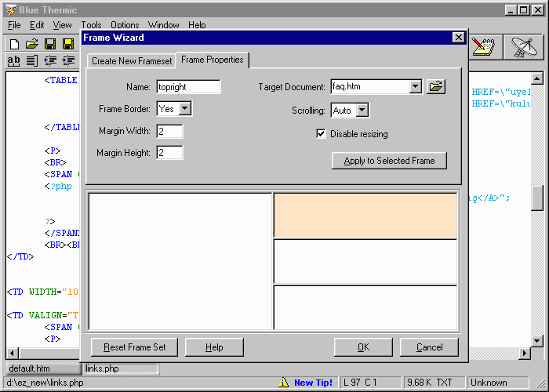This screenshot has width=549, height=392.
Task: Open the Edit menu
Action: click(x=37, y=25)
